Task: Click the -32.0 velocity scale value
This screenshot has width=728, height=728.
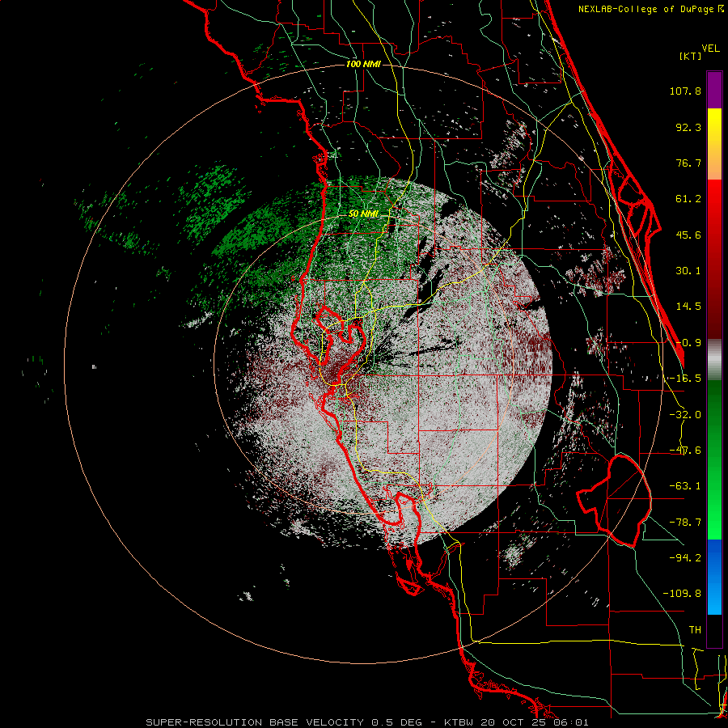Action: click(x=685, y=415)
